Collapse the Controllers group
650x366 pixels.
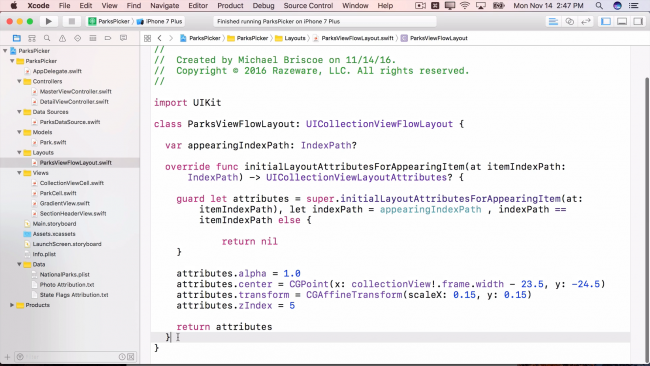point(19,81)
